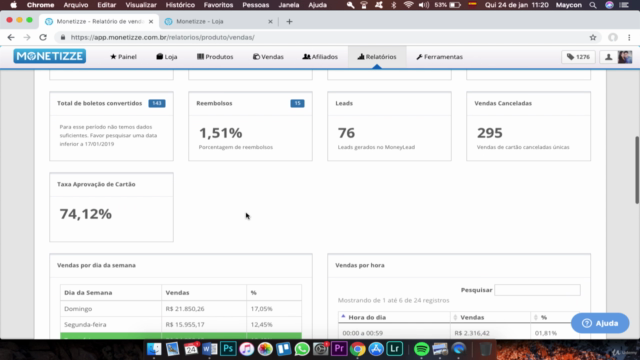This screenshot has width=640, height=360.
Task: Click the volume icon in menu bar
Action: click(x=424, y=5)
